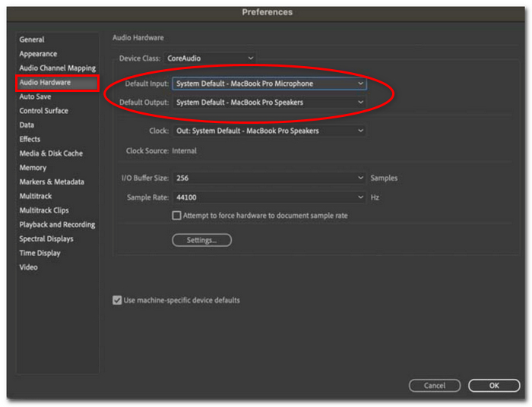Expand the Default Input device dropdown
Image resolution: width=532 pixels, height=407 pixels.
click(x=269, y=84)
